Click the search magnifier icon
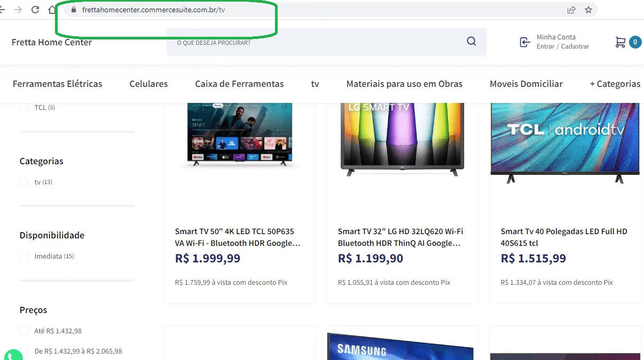644x360 pixels. point(471,42)
